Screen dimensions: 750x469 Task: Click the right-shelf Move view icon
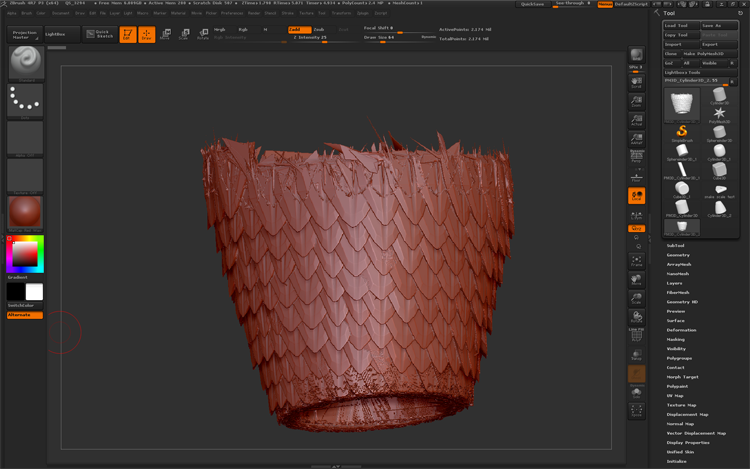(x=636, y=279)
